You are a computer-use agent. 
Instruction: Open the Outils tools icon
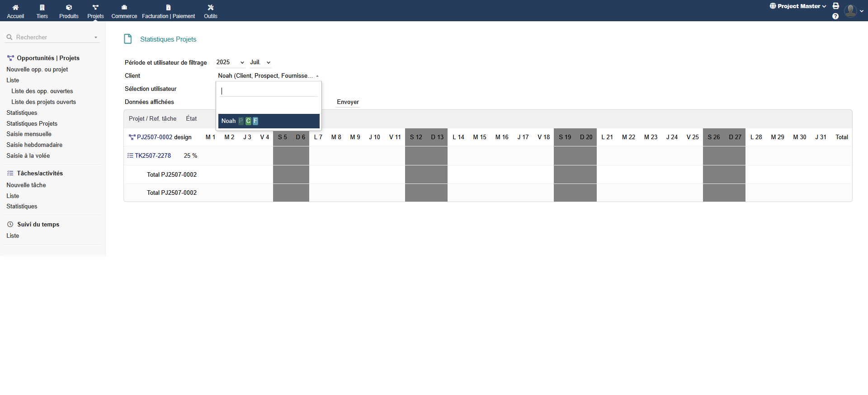tap(211, 8)
